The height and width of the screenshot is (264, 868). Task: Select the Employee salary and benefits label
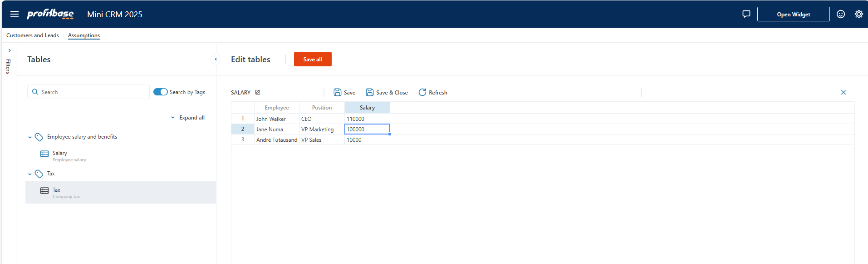pos(82,137)
